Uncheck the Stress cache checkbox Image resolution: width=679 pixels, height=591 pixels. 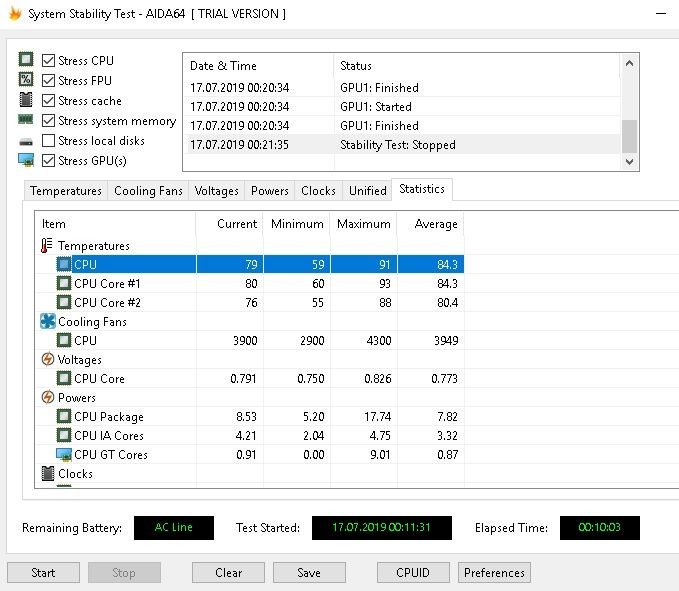(48, 100)
